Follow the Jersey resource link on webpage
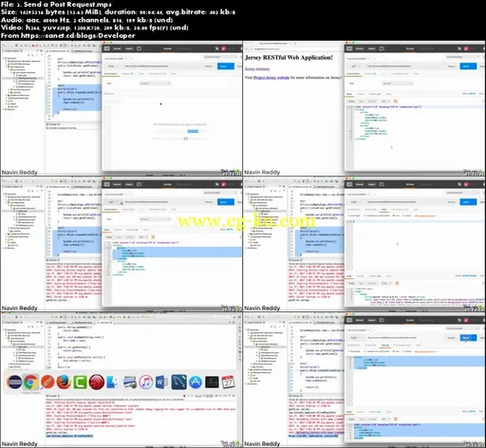This screenshot has height=448, width=486. click(x=257, y=68)
